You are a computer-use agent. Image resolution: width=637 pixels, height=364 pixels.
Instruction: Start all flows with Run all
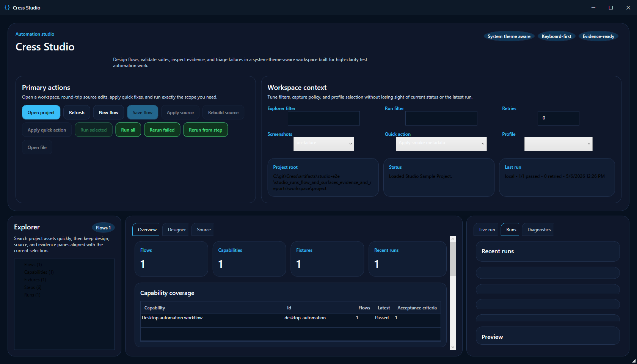coord(128,130)
